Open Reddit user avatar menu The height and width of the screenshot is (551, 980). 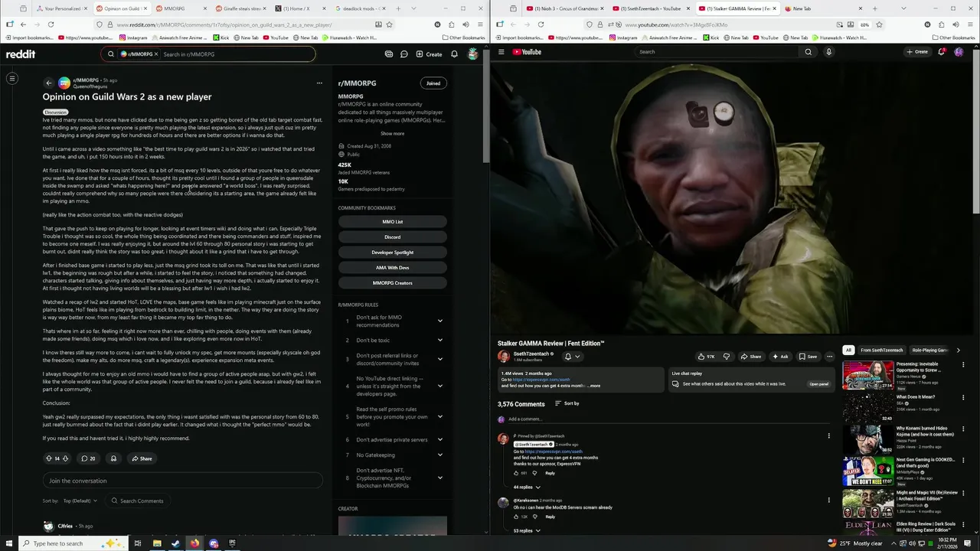pyautogui.click(x=473, y=54)
